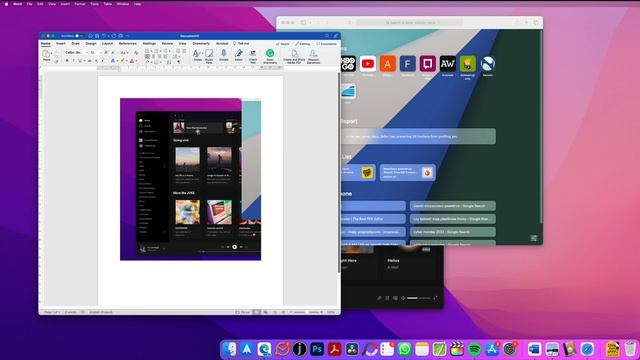
Task: Toggle strikethrough formatting in Word
Action: pos(89,61)
